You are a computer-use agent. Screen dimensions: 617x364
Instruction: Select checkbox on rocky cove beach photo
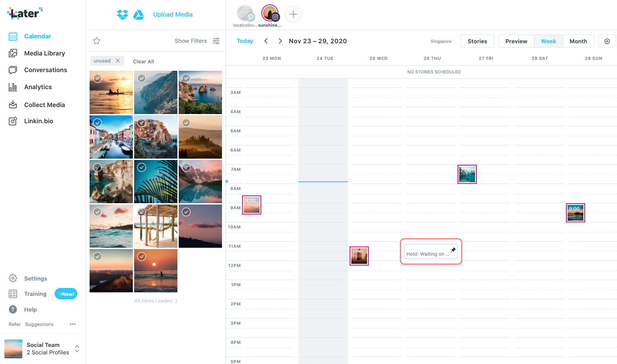pyautogui.click(x=97, y=167)
